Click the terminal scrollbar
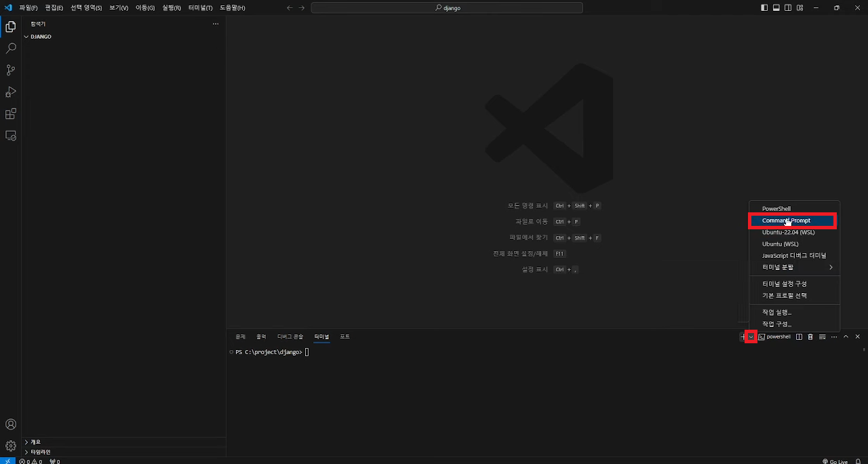Image resolution: width=868 pixels, height=464 pixels. [865, 349]
